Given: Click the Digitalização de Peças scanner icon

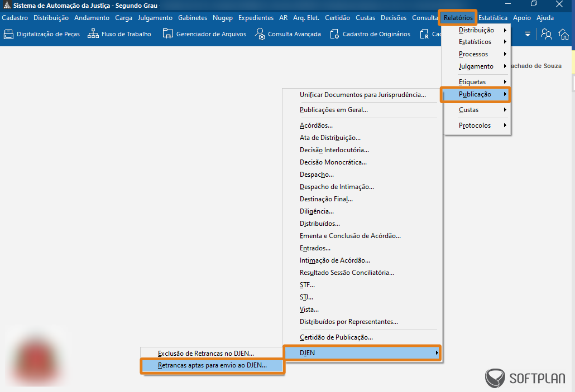Looking at the screenshot, I should point(8,34).
